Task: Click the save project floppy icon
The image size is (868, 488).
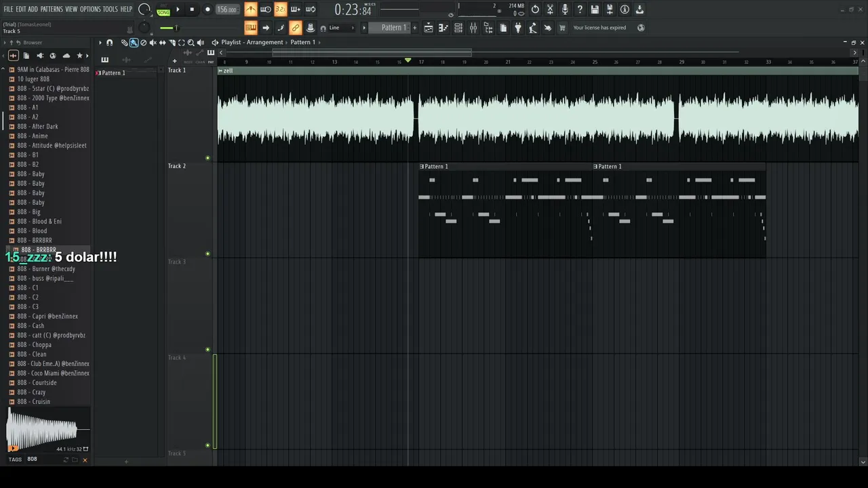Action: pyautogui.click(x=595, y=9)
